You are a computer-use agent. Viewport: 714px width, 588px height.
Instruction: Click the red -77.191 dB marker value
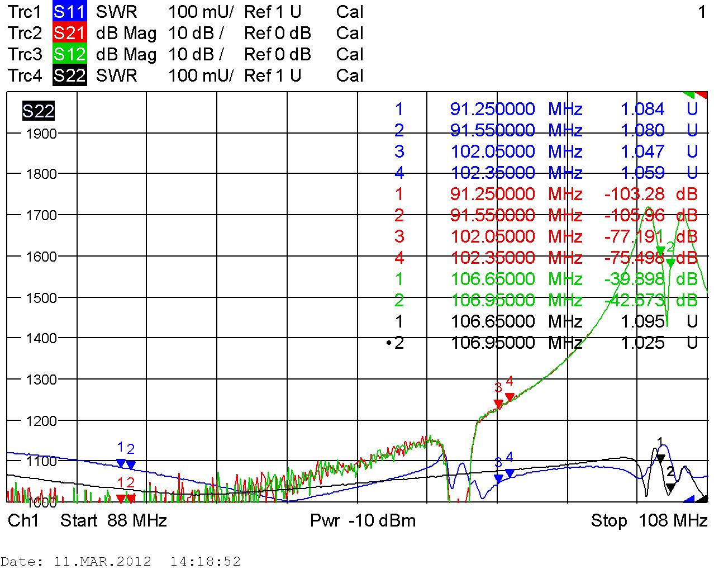pyautogui.click(x=651, y=236)
